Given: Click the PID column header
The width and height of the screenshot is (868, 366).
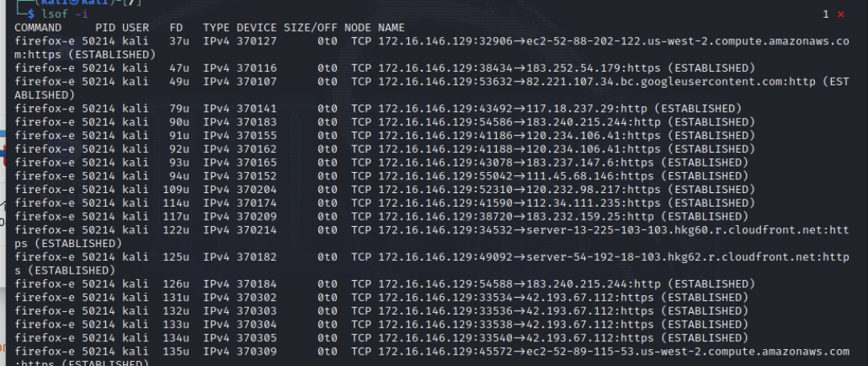Looking at the screenshot, I should (105, 27).
